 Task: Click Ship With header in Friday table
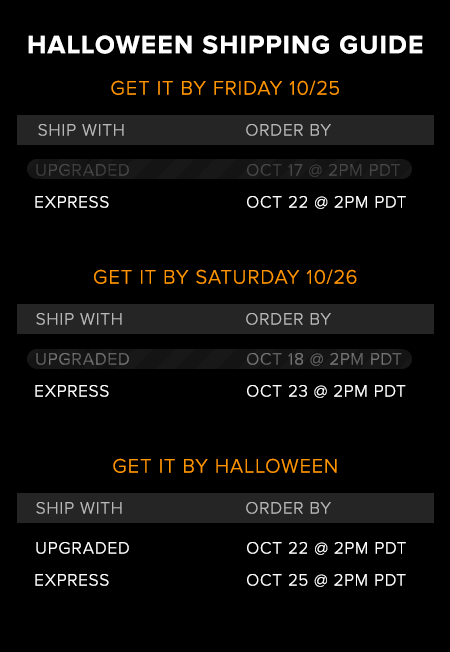[x=81, y=130]
